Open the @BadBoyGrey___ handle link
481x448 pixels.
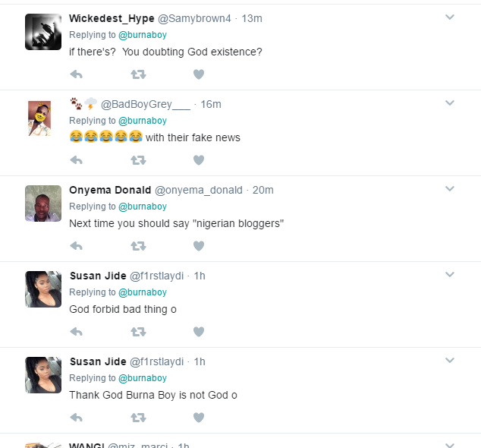pos(145,104)
